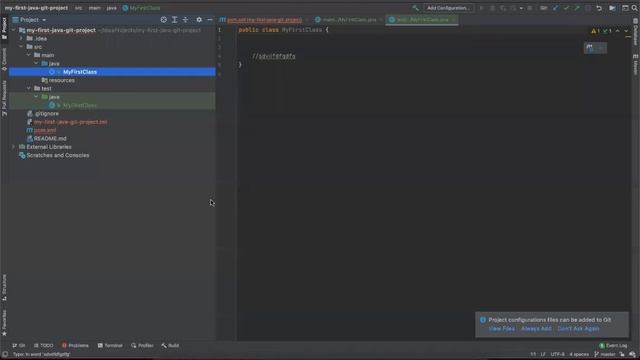Open the Event Log button
Image resolution: width=640 pixels, height=360 pixels.
[613, 345]
